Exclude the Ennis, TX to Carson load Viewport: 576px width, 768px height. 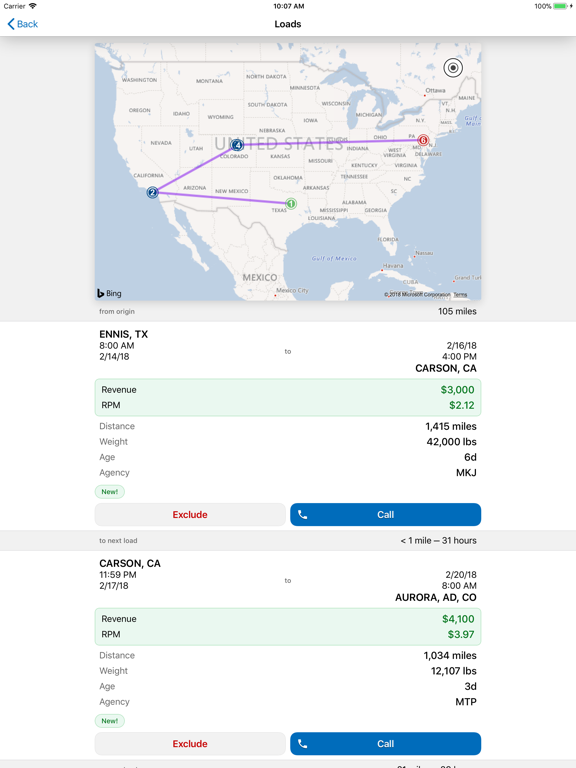(190, 515)
